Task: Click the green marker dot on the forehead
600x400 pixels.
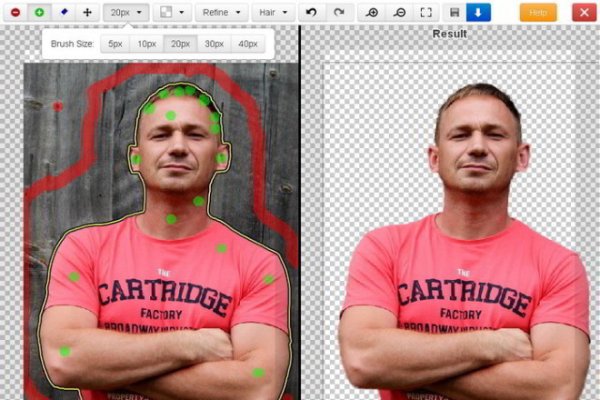Action: point(171,116)
